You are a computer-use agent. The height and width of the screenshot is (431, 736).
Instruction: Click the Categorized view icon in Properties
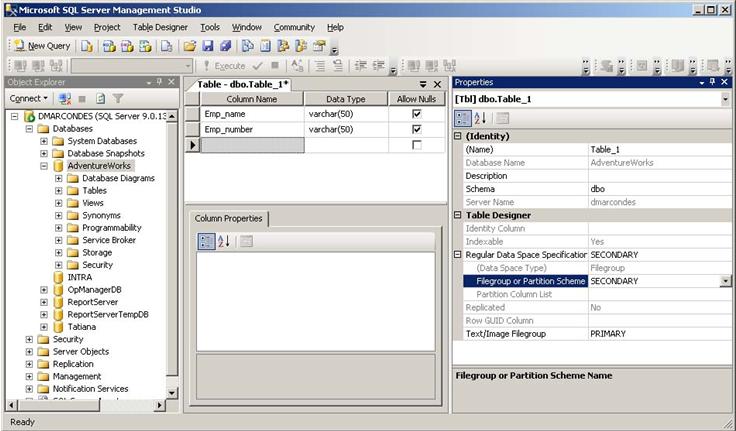464,118
